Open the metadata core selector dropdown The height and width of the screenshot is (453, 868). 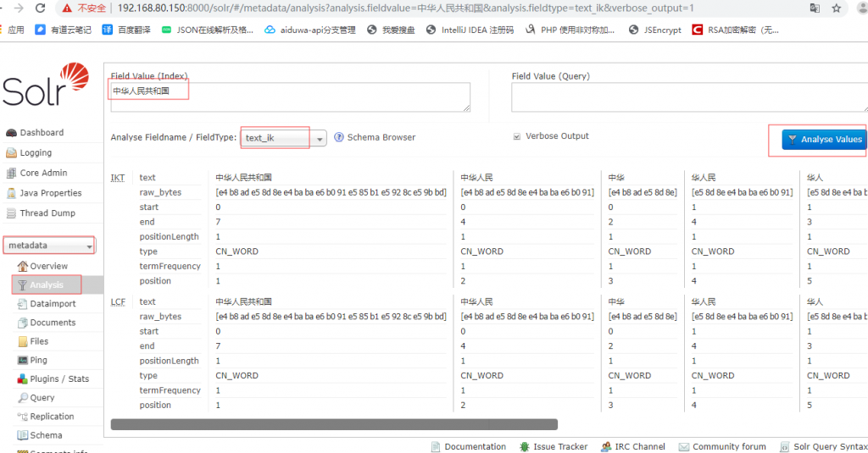coord(49,246)
